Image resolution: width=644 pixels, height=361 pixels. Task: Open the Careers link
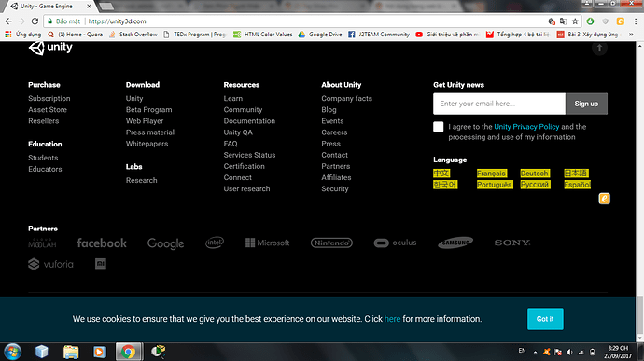pyautogui.click(x=334, y=132)
